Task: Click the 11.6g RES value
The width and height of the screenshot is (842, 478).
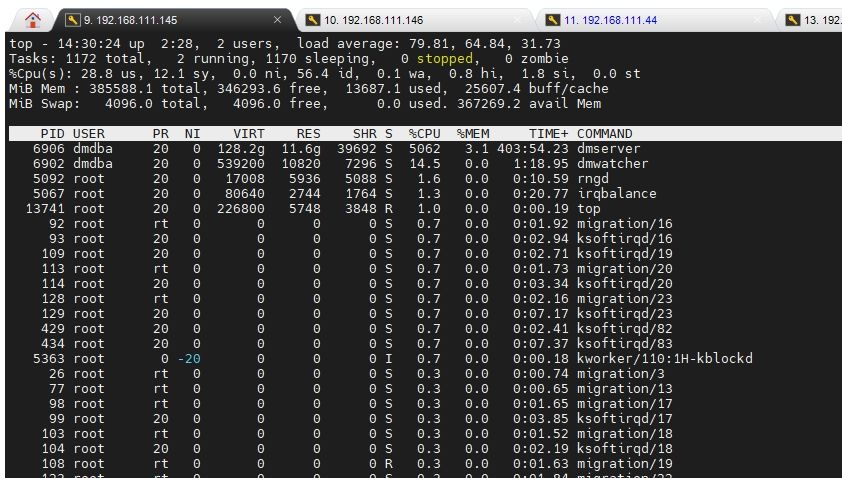Action: [x=301, y=149]
